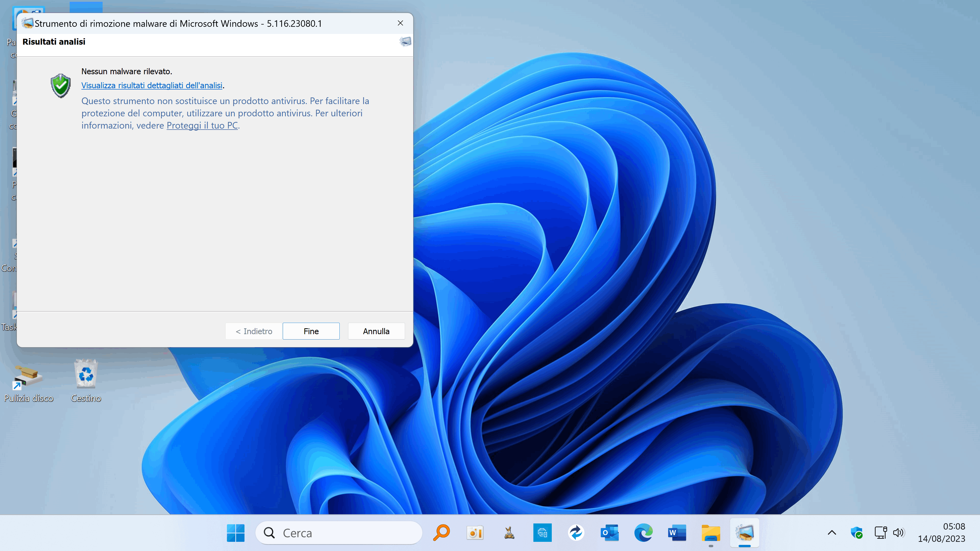Open the Windows Security tray icon
The width and height of the screenshot is (980, 551).
click(x=856, y=533)
